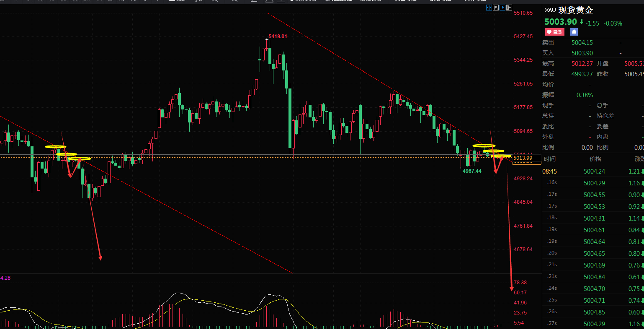Click the 总手 label
This screenshot has width=644, height=330.
[603, 106]
